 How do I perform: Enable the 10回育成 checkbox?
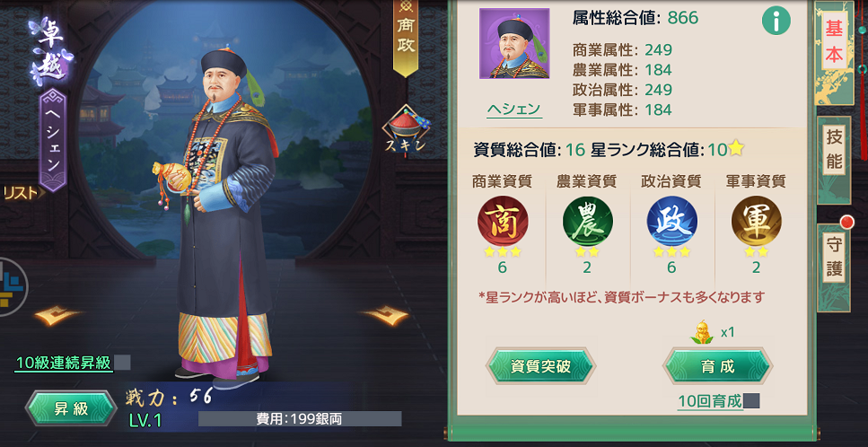[x=751, y=400]
